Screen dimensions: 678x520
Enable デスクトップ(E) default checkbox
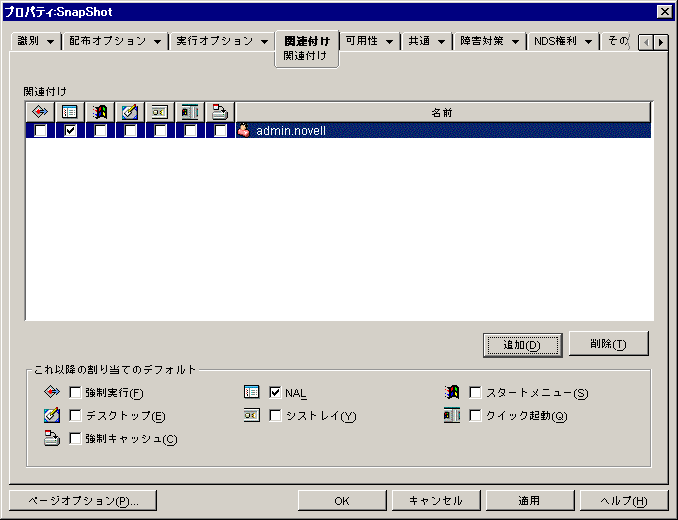(x=75, y=416)
